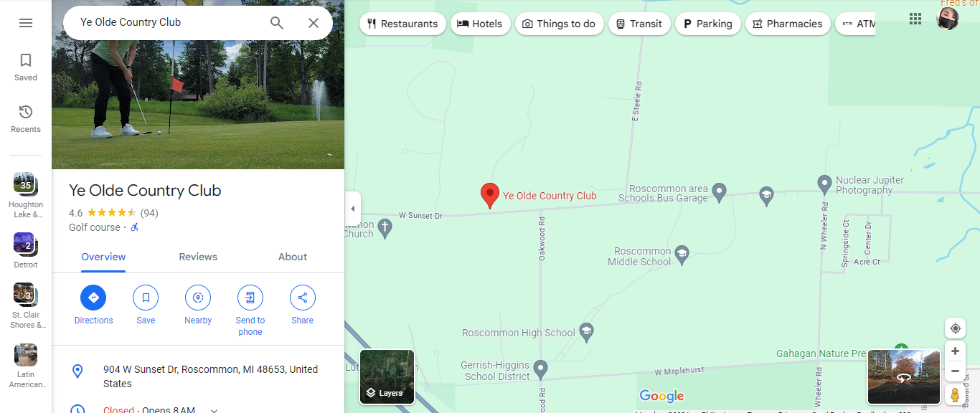
Task: Collapse the side panel arrow
Action: tap(352, 209)
